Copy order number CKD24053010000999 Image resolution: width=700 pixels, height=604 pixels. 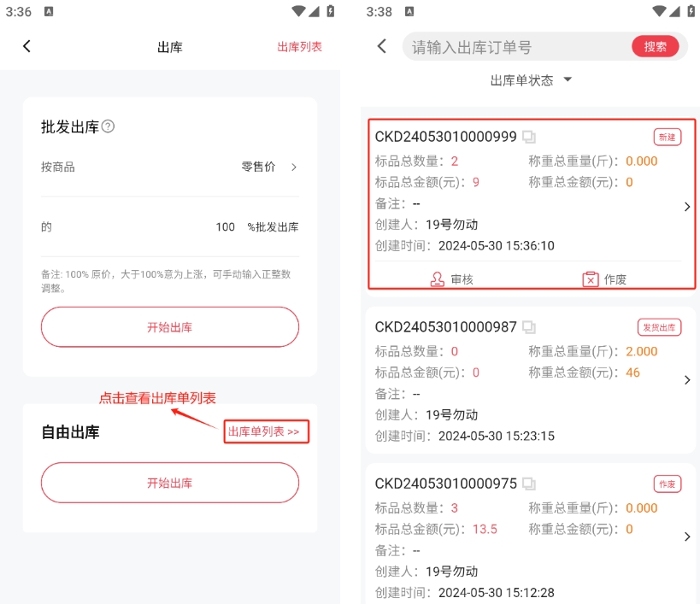(x=530, y=138)
